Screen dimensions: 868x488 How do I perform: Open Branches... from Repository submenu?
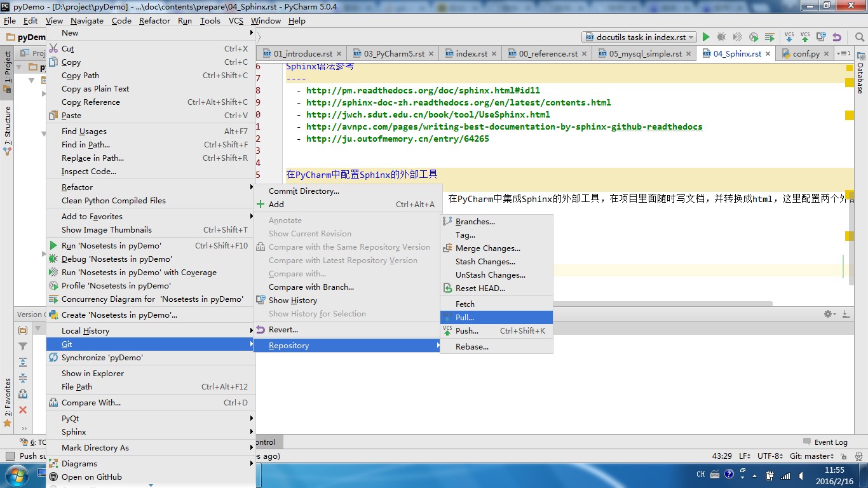(x=496, y=222)
